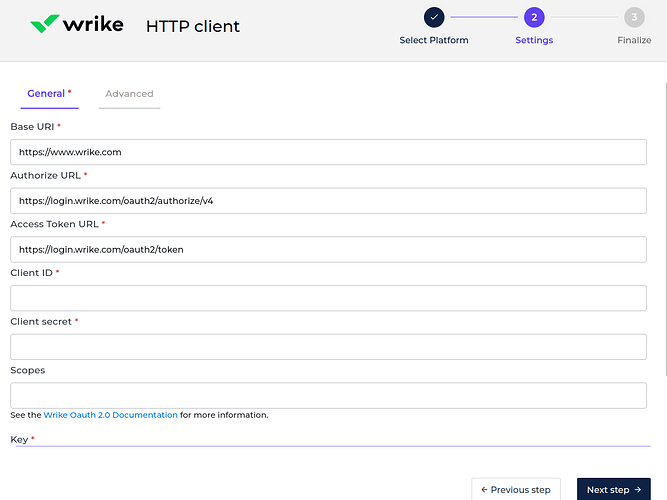Click the Key field label

click(x=19, y=440)
